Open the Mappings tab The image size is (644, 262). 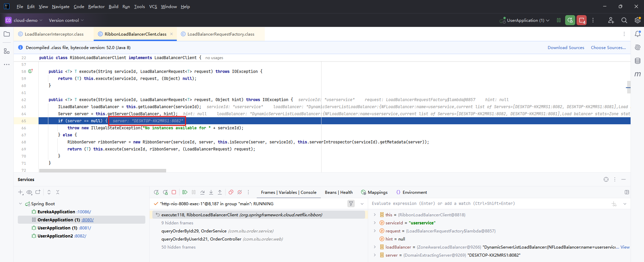point(374,192)
